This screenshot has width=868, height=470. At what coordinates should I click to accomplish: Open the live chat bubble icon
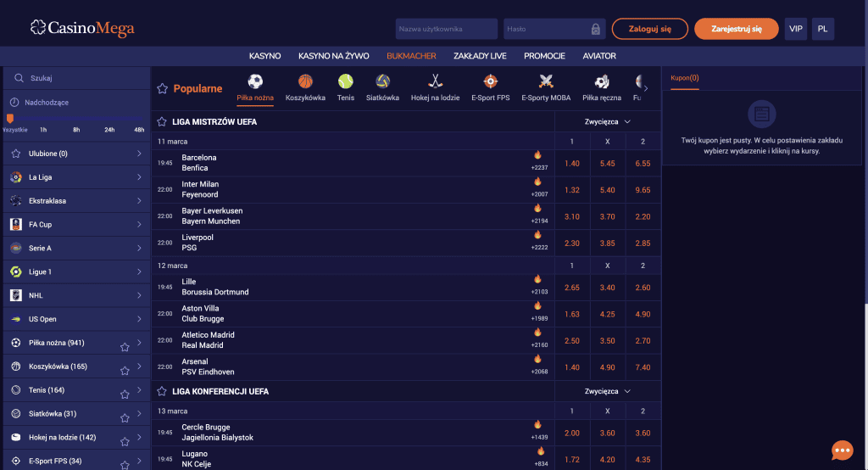coord(842,450)
